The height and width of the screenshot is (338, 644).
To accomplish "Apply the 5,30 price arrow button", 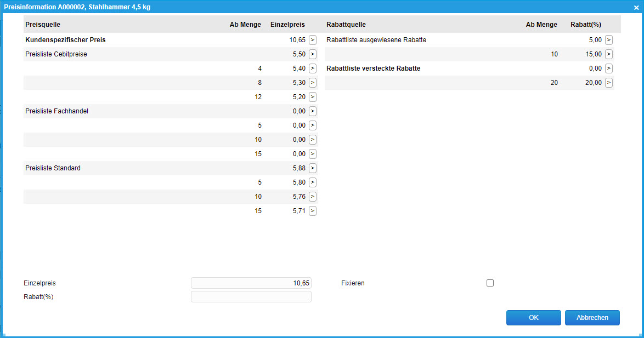I will 313,83.
